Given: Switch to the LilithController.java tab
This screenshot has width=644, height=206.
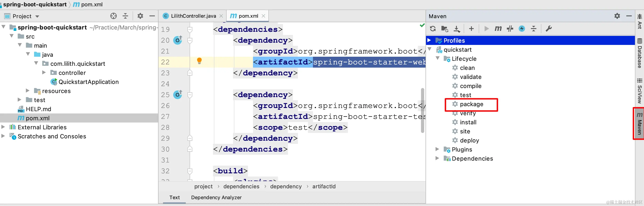Looking at the screenshot, I should (193, 16).
